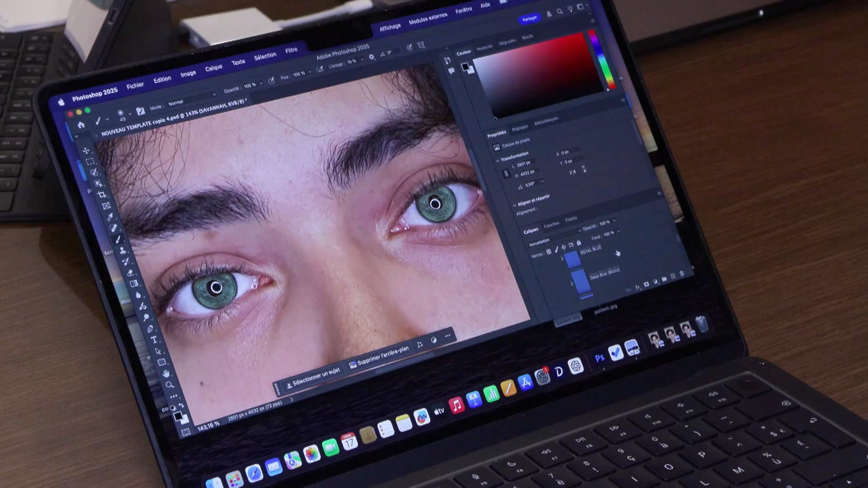Click the delete layer trash icon
868x488 pixels.
[682, 274]
